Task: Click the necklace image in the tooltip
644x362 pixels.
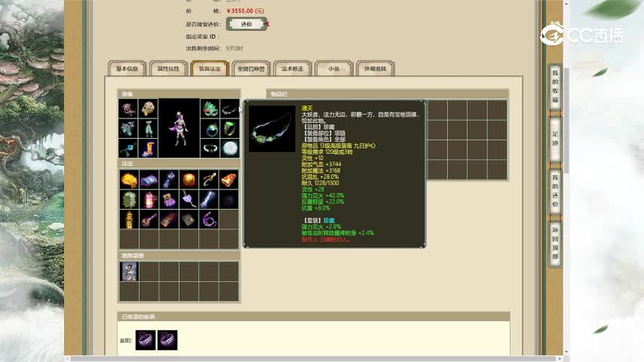Action: (272, 129)
